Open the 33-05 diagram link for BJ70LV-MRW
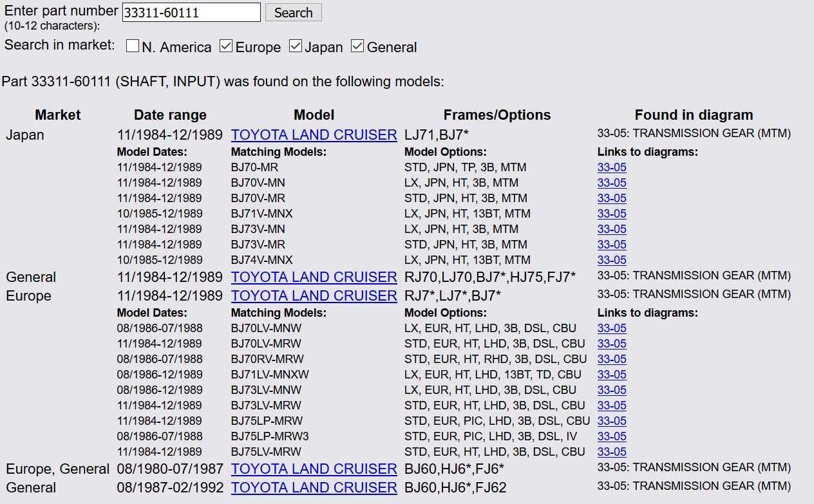 pos(612,344)
